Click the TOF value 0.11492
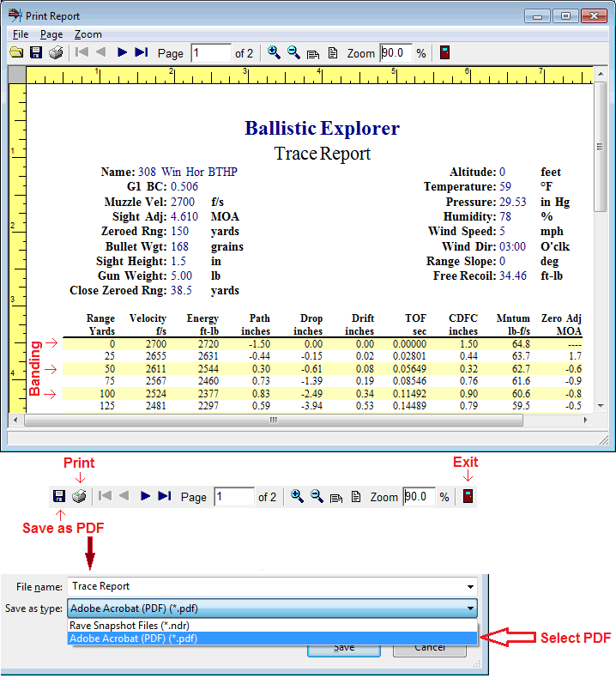 tap(409, 394)
